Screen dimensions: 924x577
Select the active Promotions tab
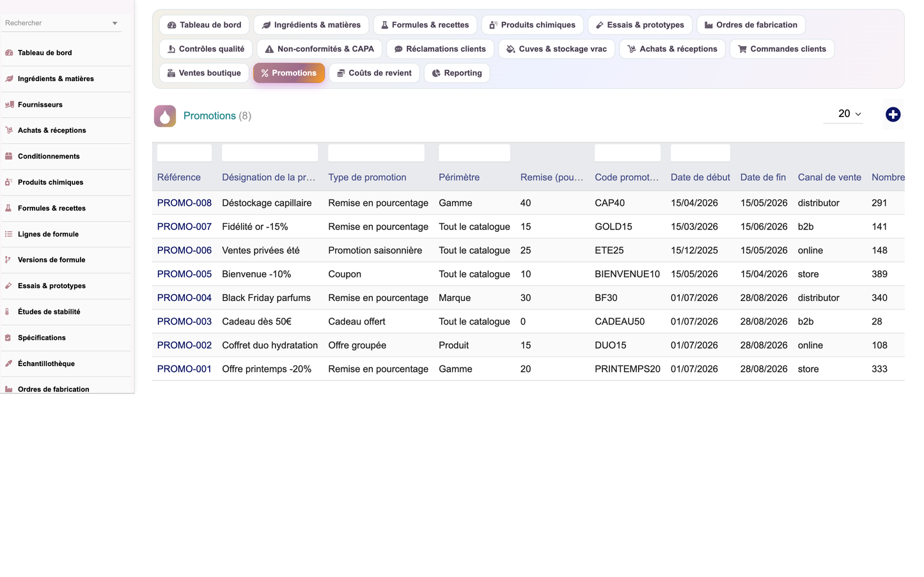(x=289, y=73)
